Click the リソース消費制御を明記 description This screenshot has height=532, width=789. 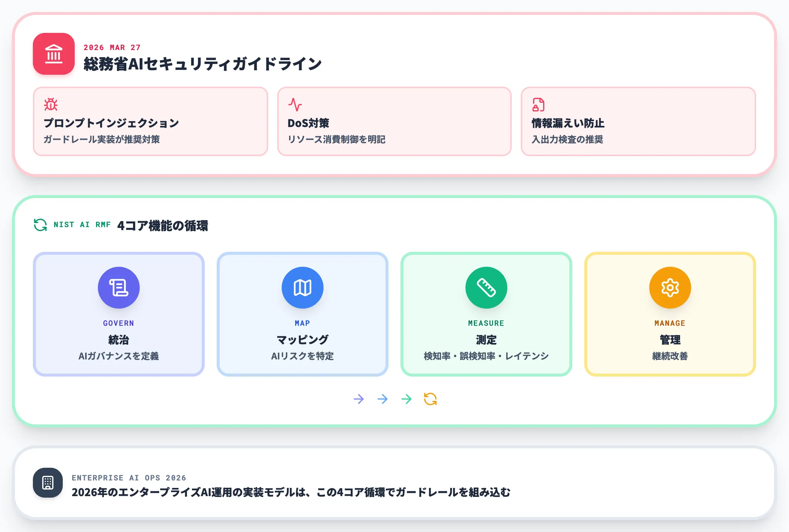pyautogui.click(x=337, y=139)
